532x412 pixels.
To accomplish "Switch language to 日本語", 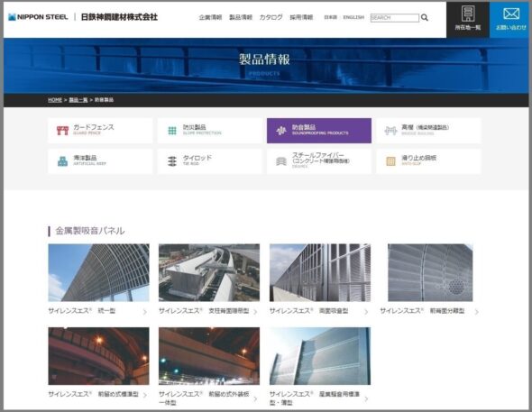I will 330,17.
